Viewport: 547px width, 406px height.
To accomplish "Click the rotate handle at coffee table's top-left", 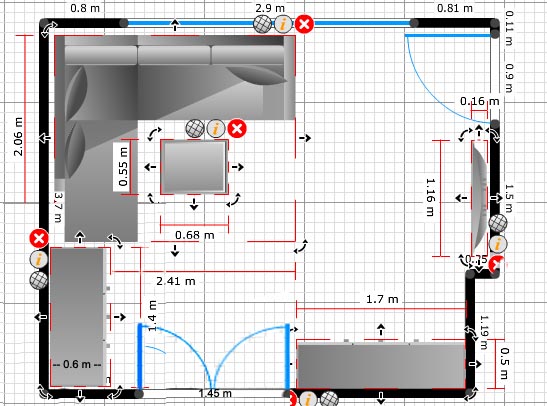I will click(155, 134).
